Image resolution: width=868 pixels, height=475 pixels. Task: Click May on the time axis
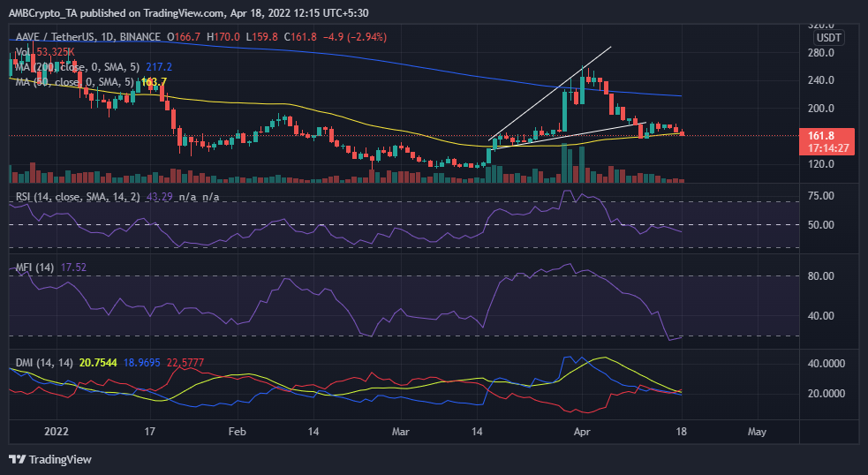757,433
